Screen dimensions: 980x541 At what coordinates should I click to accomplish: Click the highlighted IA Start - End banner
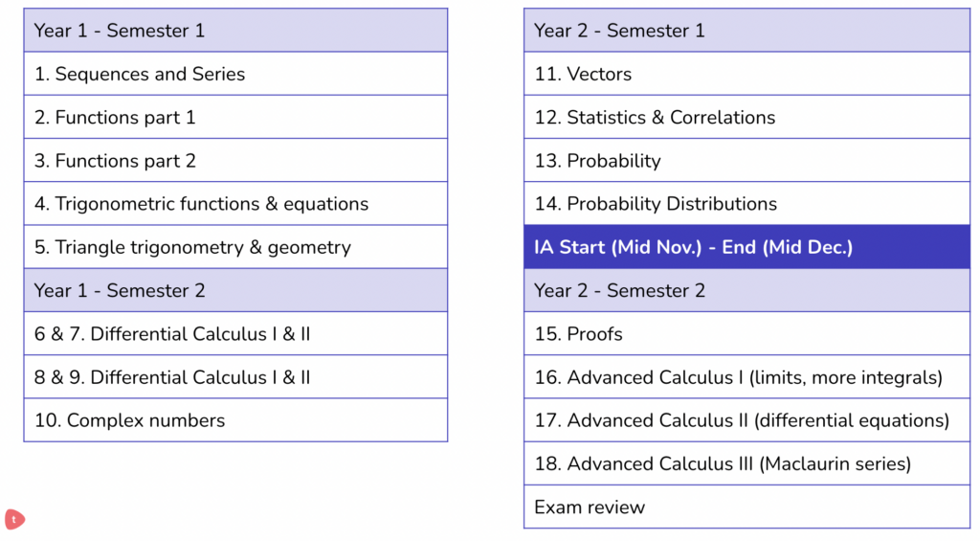point(746,247)
